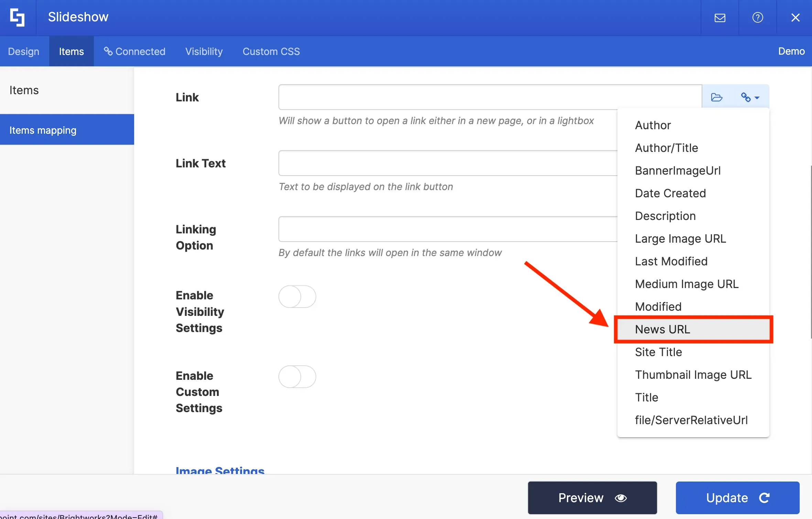This screenshot has height=519, width=812.
Task: Open the folder browse icon beside Link
Action: point(716,98)
